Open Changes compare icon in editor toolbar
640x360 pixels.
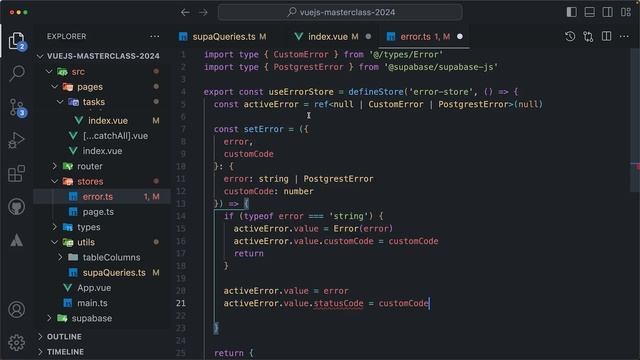click(588, 37)
